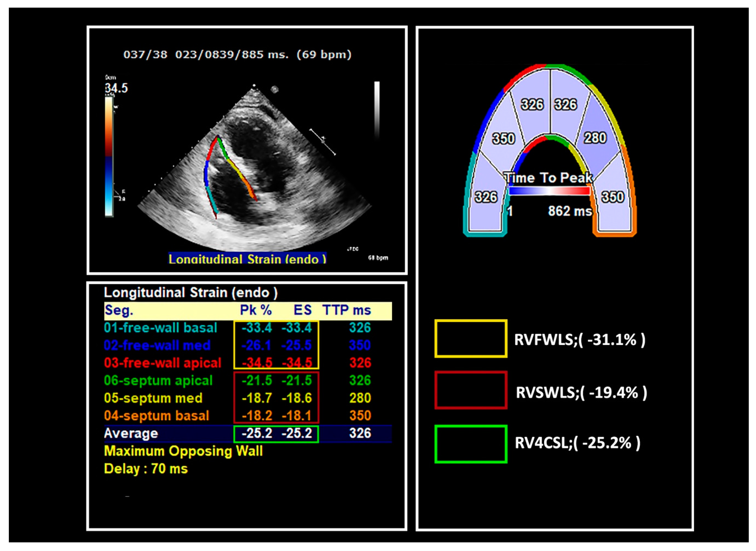Click the 06-septum apical row
756x551 pixels.
(158, 381)
